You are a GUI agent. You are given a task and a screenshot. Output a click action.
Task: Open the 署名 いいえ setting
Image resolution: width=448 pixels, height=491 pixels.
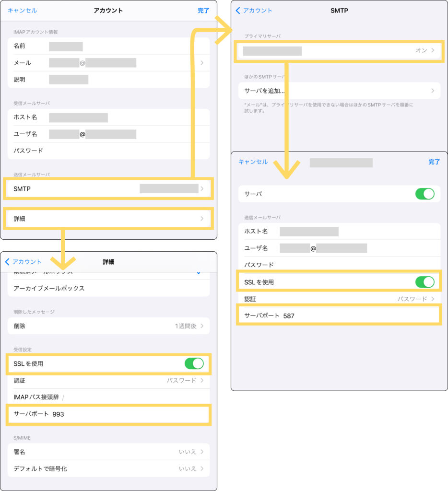tap(108, 452)
